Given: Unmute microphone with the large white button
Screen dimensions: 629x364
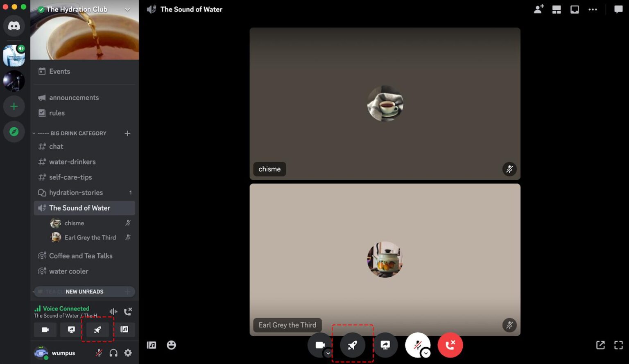Looking at the screenshot, I should pos(417,344).
